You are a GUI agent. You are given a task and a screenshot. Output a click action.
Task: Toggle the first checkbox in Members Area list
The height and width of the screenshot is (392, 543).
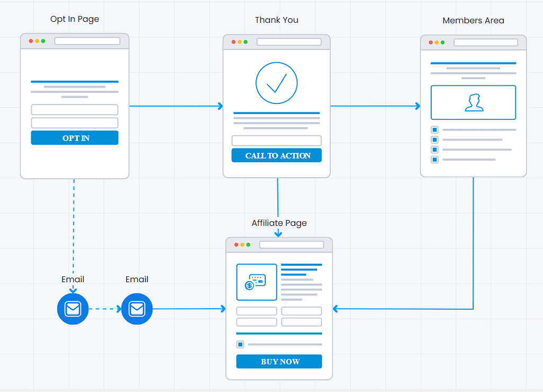[435, 130]
